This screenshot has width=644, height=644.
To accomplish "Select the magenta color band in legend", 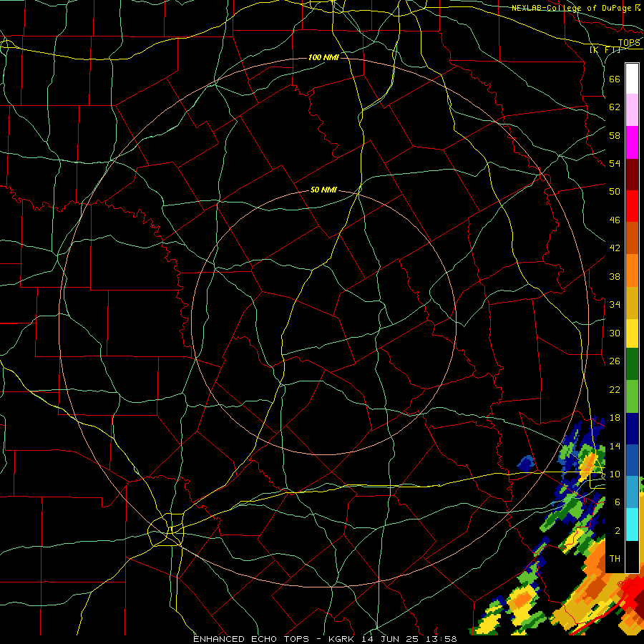I will point(632,142).
